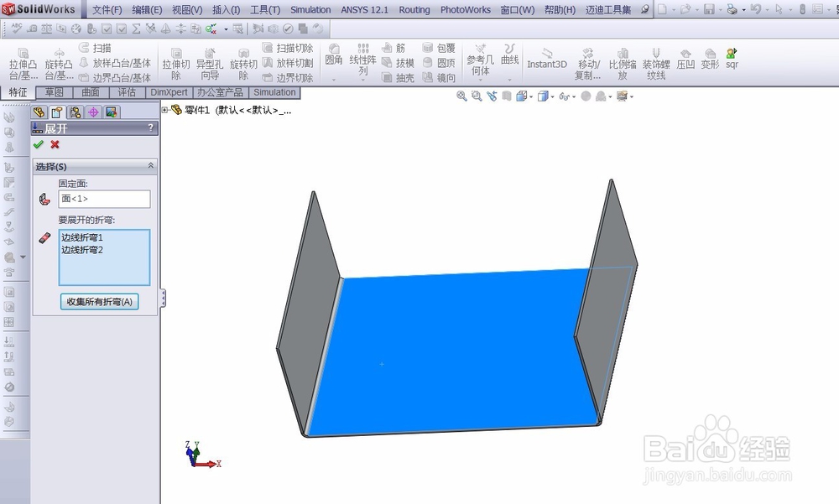
Task: Click the 扫描 boss tool
Action: click(x=96, y=48)
